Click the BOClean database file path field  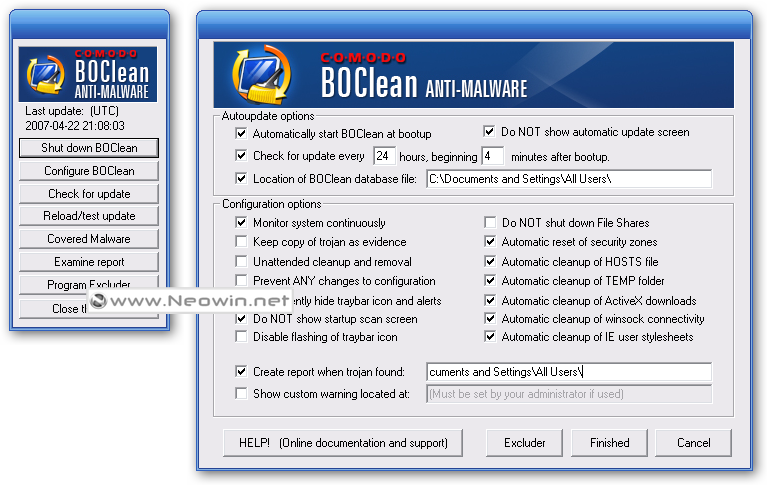569,179
